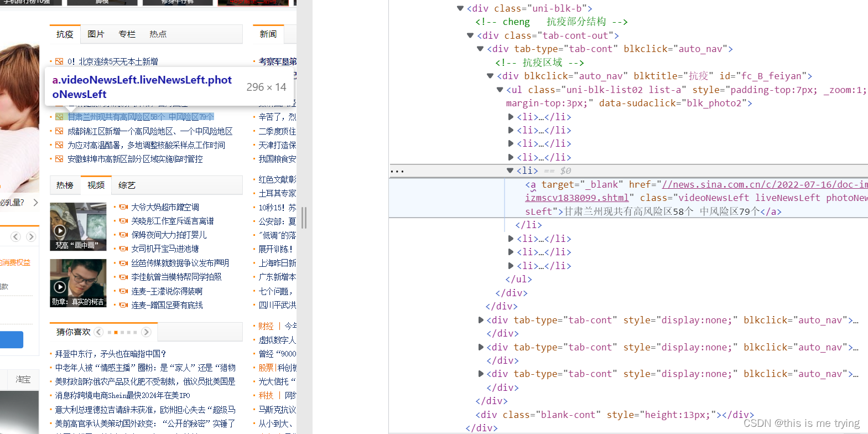Click image-news icon beside 成都锦江区 headline
Viewport: 868px width, 434px height.
(x=59, y=131)
